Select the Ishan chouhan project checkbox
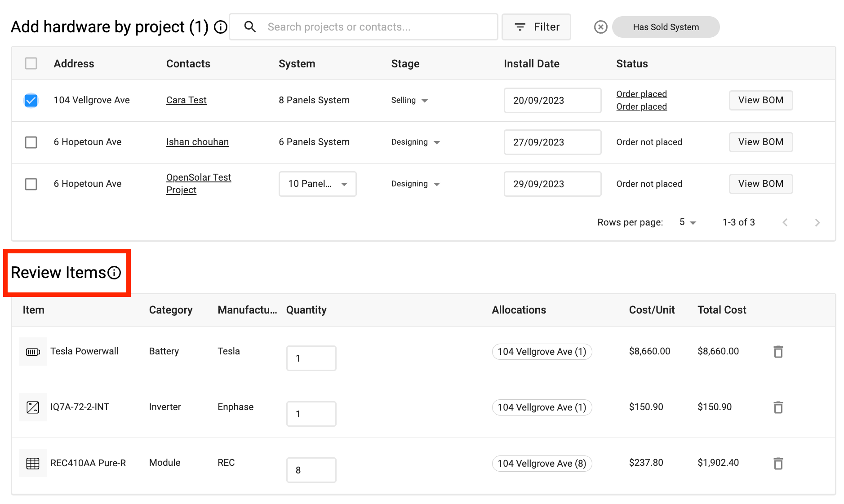The image size is (844, 504). pos(31,142)
